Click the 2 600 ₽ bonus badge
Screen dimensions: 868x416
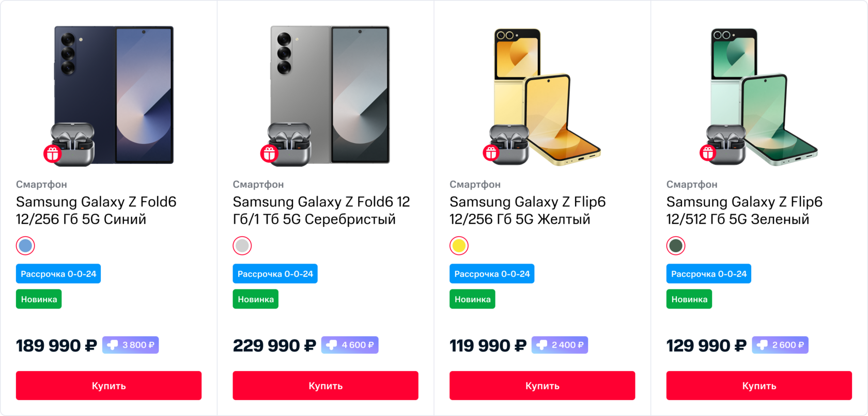point(780,345)
